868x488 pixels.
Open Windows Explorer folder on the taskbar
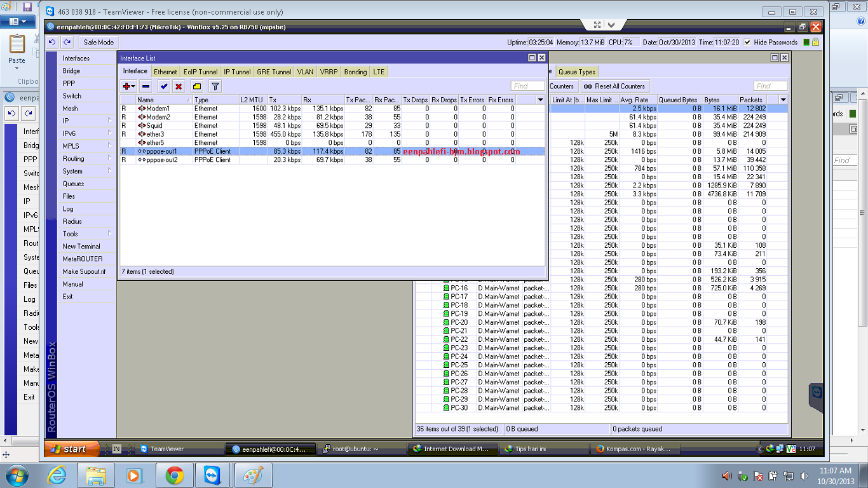click(x=96, y=475)
